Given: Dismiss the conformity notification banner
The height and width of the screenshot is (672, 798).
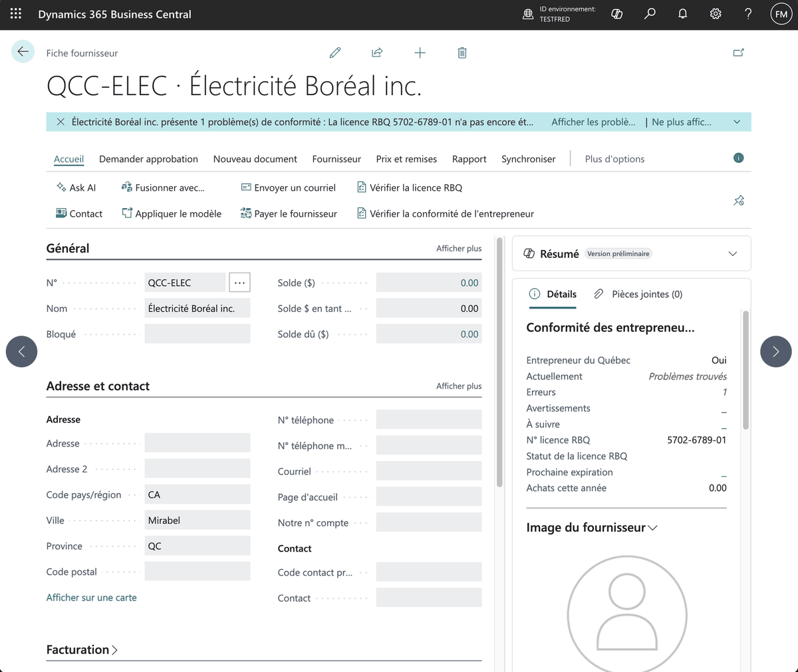Looking at the screenshot, I should (x=61, y=122).
